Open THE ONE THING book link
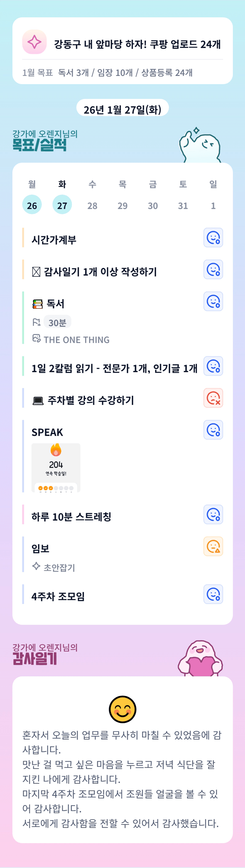Image resolution: width=245 pixels, height=868 pixels. (76, 340)
